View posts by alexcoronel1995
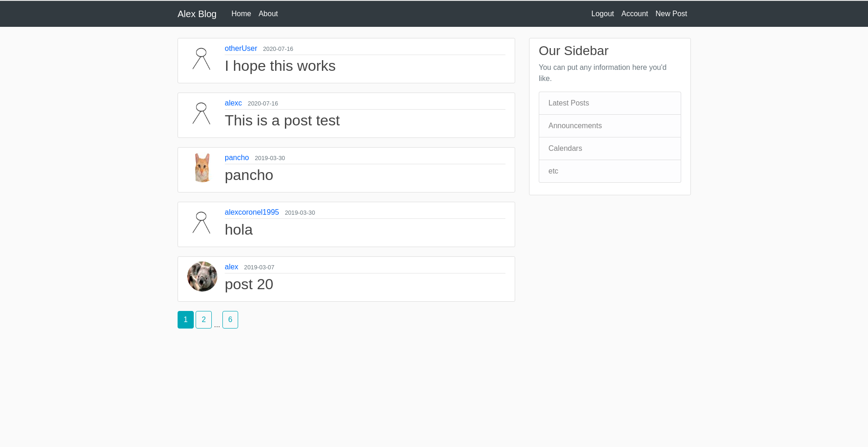Screen dimensions: 868x447 tap(252, 212)
